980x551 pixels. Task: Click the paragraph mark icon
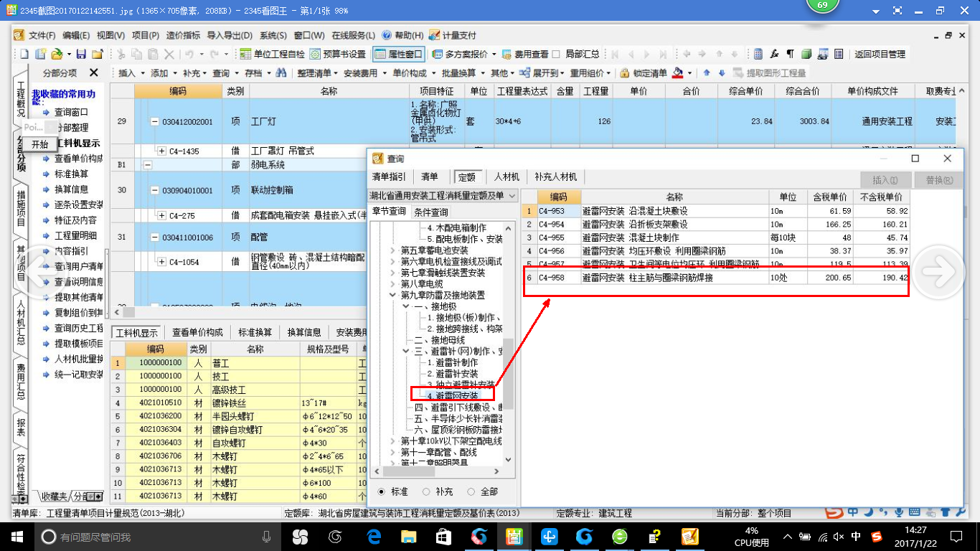pyautogui.click(x=790, y=54)
